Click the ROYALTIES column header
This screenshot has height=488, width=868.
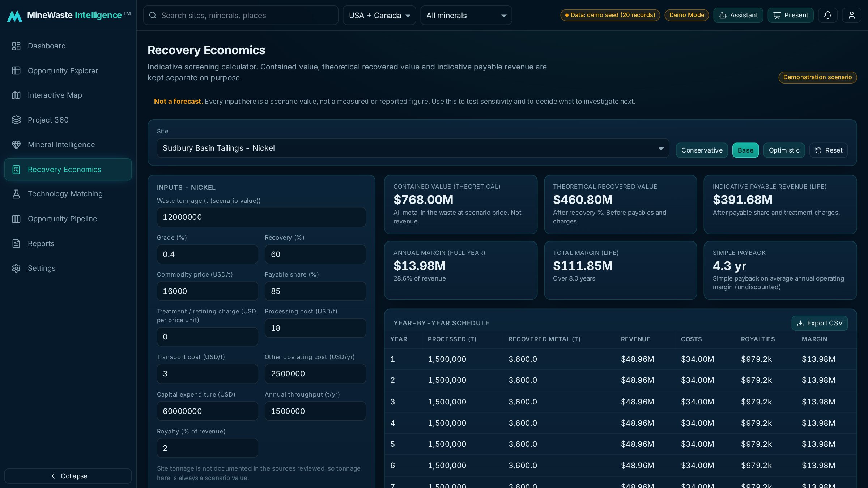758,339
